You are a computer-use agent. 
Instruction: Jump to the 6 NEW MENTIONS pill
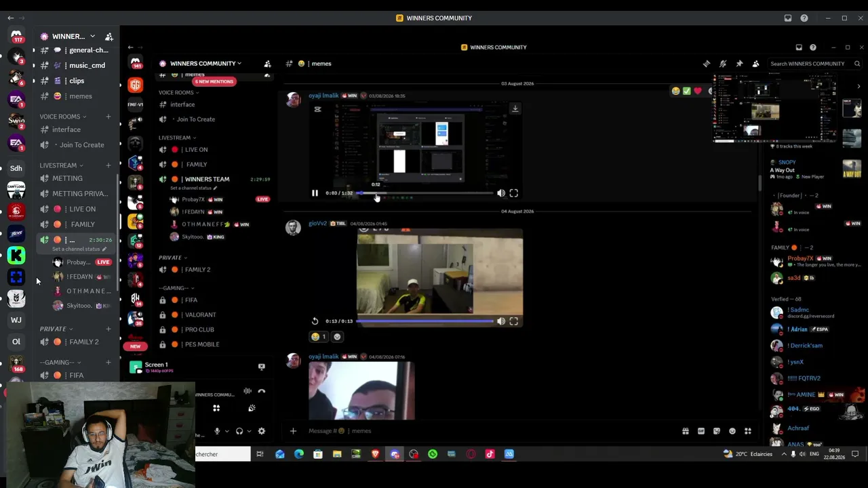[x=214, y=81]
